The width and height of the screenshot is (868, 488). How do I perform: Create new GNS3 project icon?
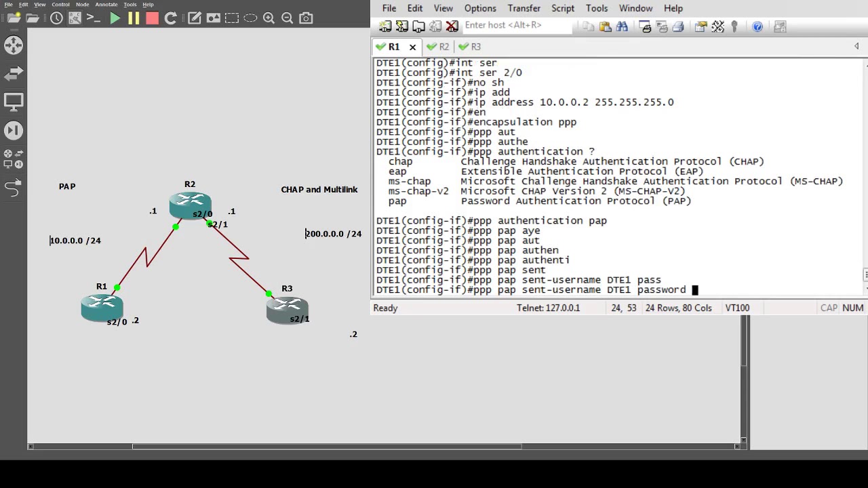[14, 18]
